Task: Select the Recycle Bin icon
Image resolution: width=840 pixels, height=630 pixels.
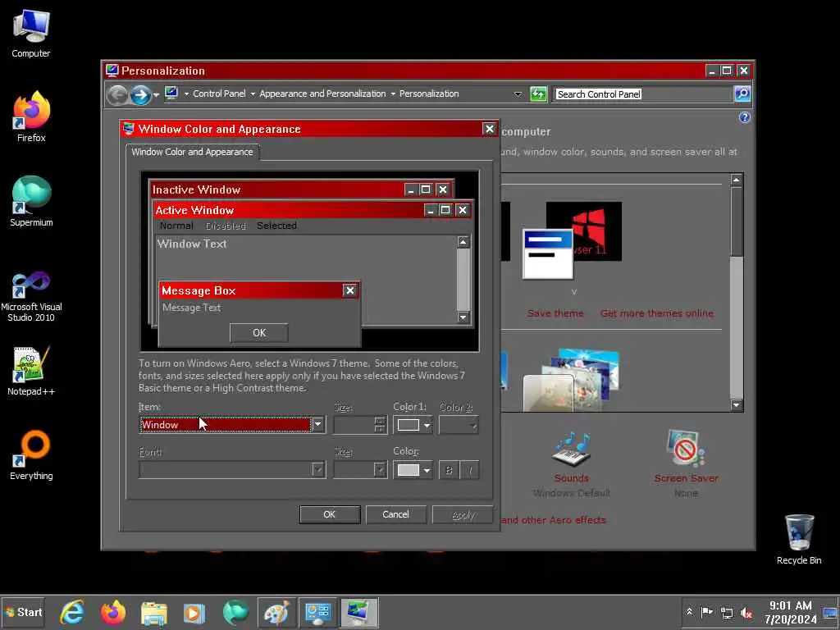Action: 799,540
